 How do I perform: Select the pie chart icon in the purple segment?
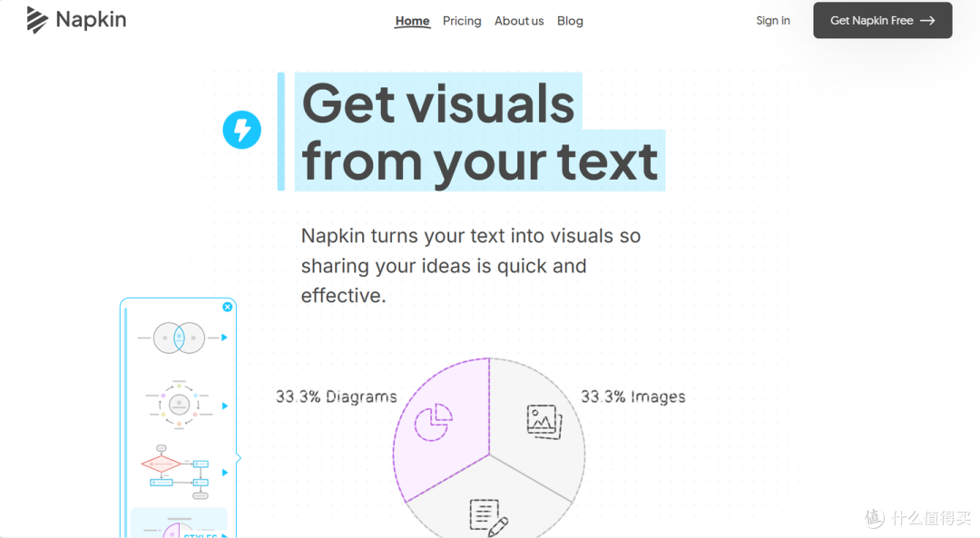433,422
